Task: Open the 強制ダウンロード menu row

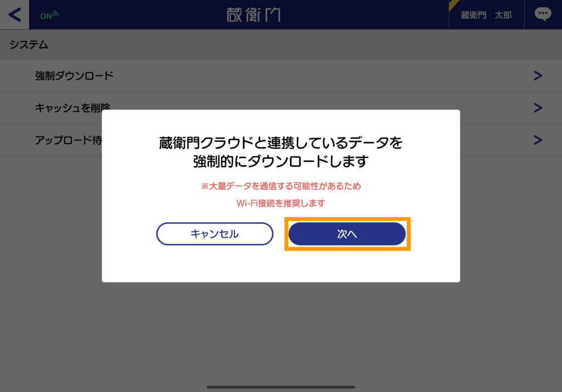Action: click(x=281, y=76)
